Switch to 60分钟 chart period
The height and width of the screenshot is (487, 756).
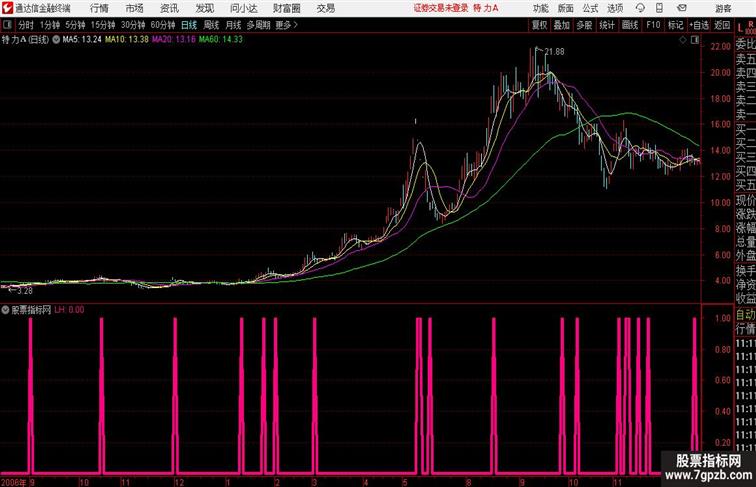click(163, 25)
